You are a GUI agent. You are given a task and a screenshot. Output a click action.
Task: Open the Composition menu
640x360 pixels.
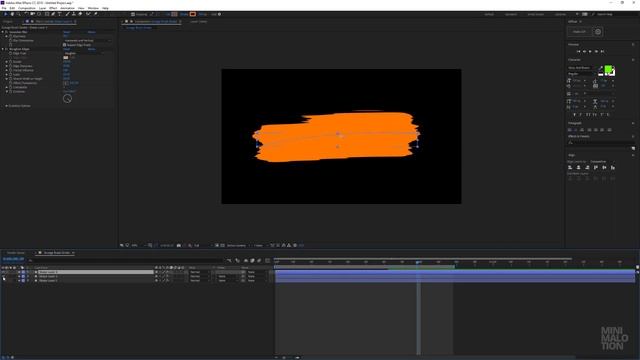pos(27,8)
